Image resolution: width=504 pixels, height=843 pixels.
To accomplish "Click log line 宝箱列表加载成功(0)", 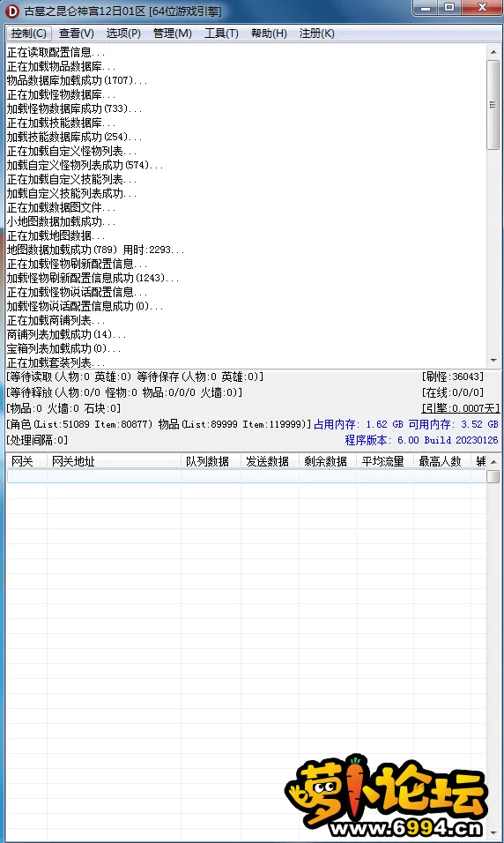I will (64, 348).
